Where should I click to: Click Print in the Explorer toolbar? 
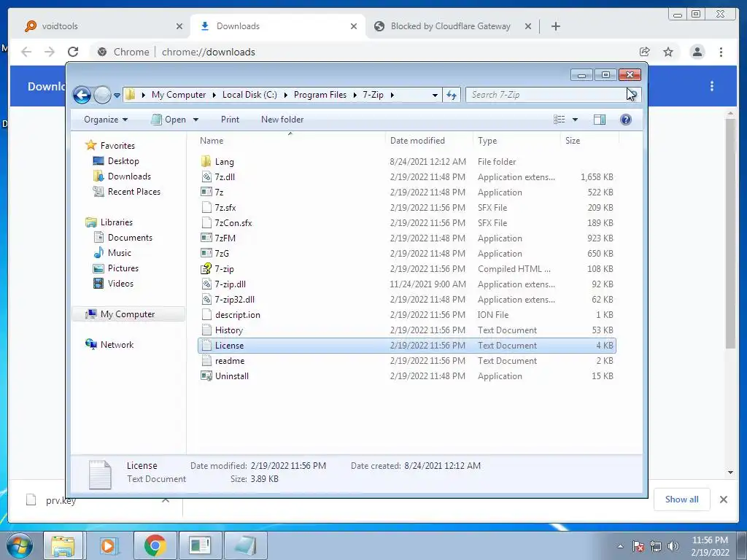click(x=230, y=120)
